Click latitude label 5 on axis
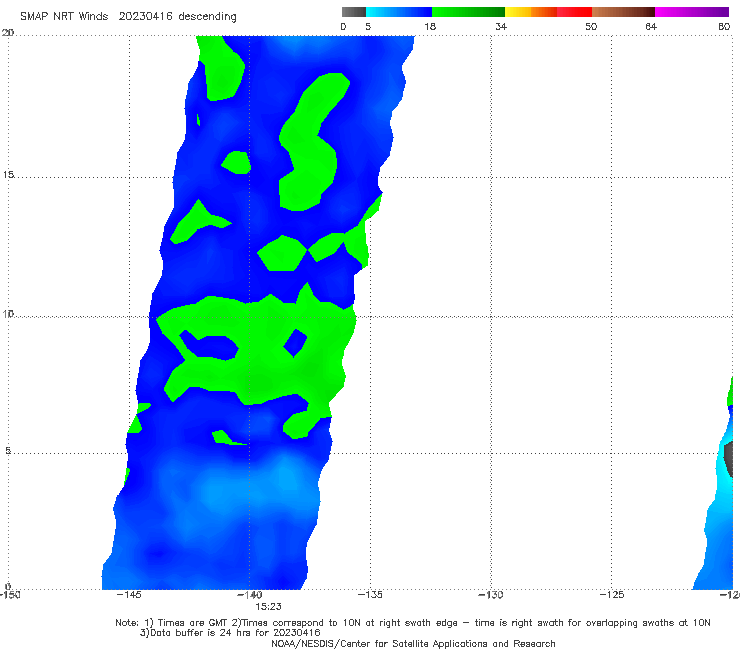The width and height of the screenshot is (740, 650). pos(8,451)
